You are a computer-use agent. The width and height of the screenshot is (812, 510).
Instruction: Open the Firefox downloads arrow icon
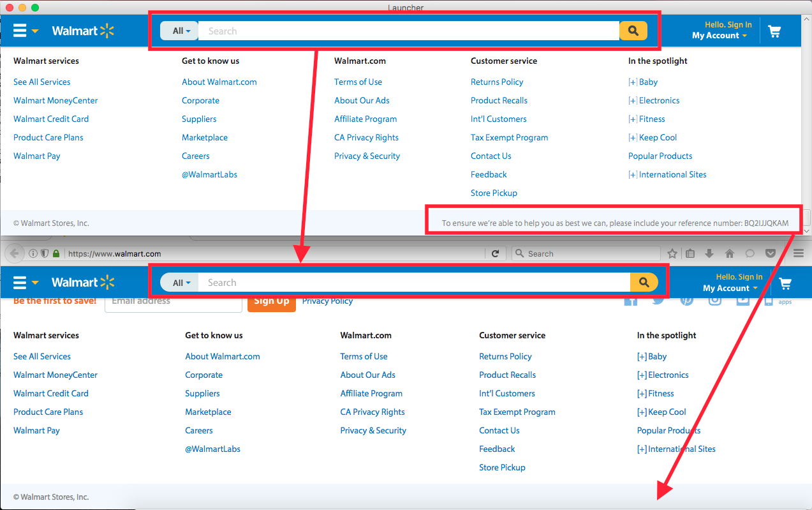point(709,253)
